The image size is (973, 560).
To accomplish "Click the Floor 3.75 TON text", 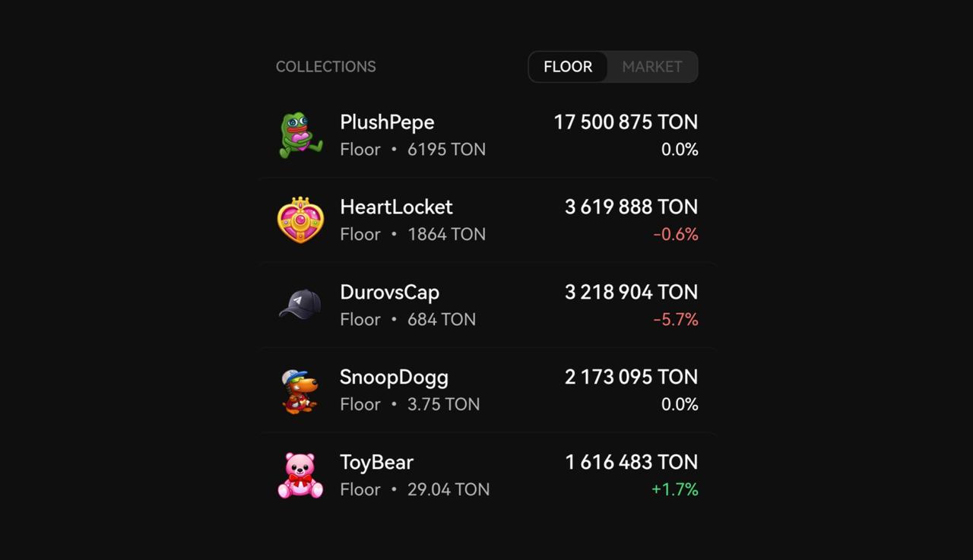I will (x=410, y=404).
